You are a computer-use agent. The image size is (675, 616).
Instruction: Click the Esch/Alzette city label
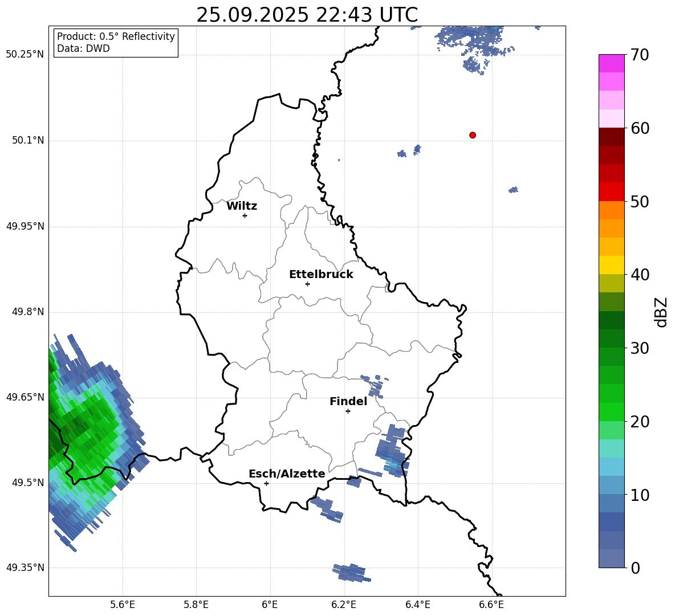(287, 474)
